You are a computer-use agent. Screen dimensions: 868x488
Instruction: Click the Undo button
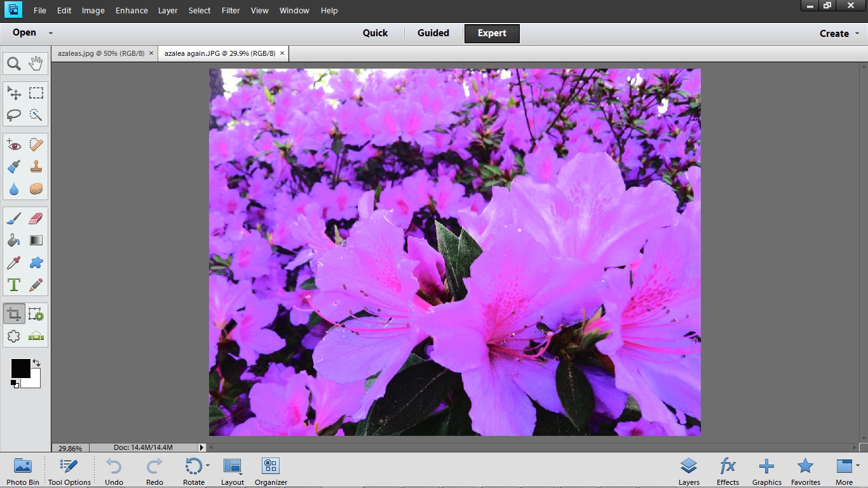click(114, 471)
